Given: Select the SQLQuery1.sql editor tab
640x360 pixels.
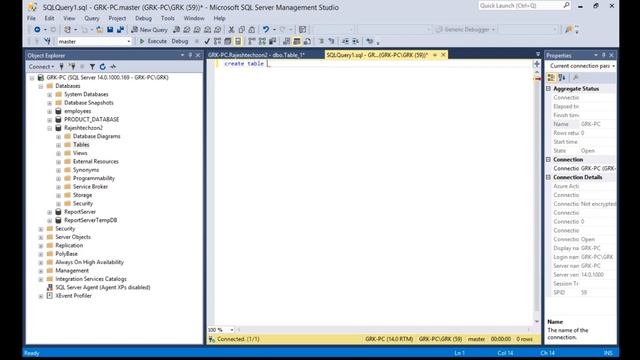Looking at the screenshot, I should [x=377, y=55].
